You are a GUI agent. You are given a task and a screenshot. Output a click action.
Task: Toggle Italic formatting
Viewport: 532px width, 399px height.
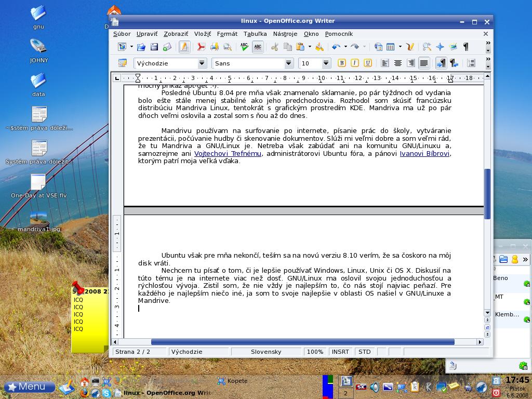pos(355,63)
